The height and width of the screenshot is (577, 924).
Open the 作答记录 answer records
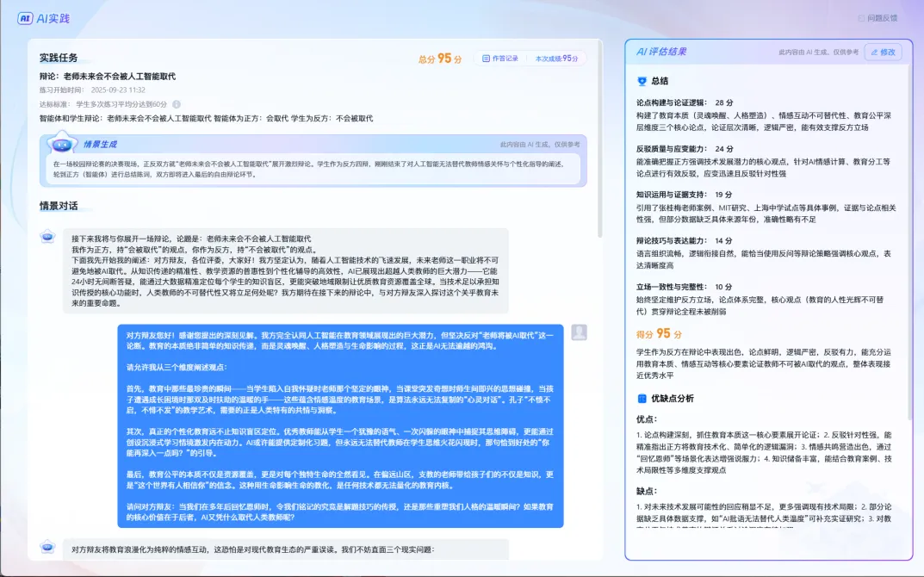pos(500,59)
